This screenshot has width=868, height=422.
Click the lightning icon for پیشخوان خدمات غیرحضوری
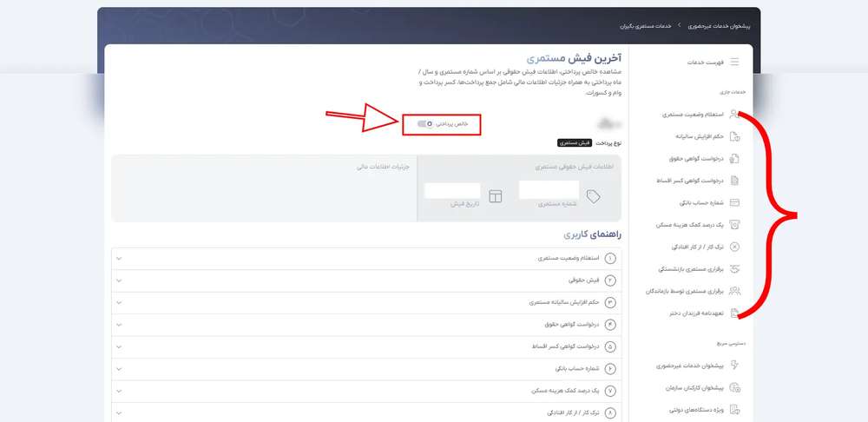(x=734, y=366)
